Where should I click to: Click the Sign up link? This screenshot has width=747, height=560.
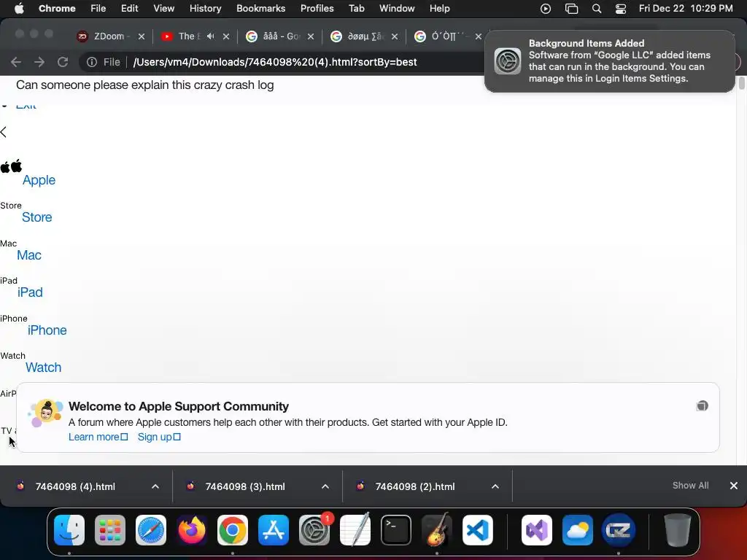[x=159, y=437]
